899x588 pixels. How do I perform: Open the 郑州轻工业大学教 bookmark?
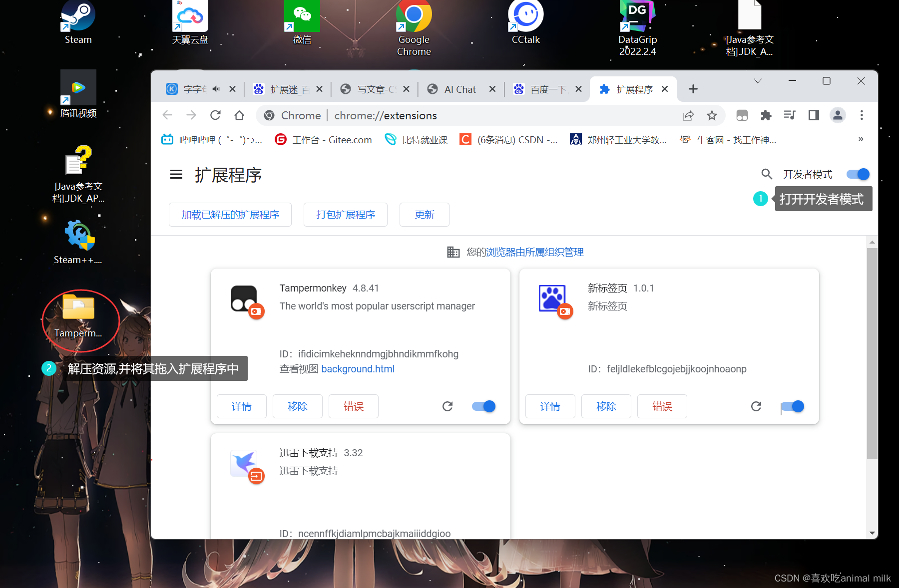click(618, 140)
